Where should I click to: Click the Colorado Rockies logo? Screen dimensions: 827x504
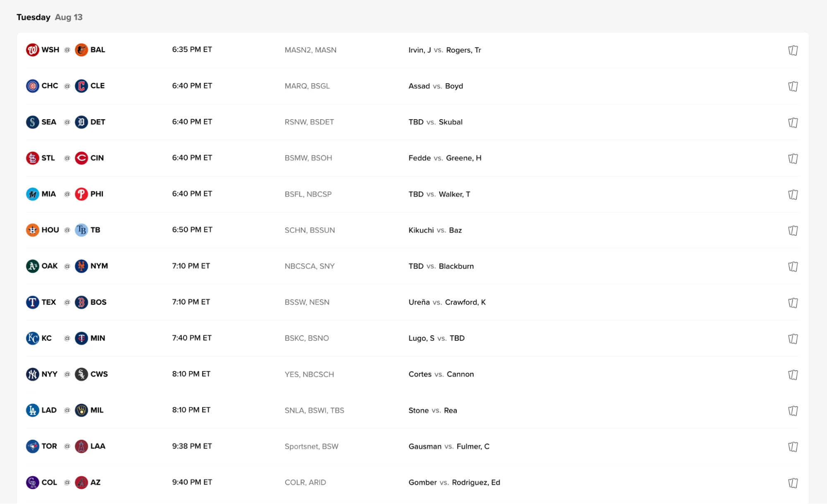coord(32,482)
